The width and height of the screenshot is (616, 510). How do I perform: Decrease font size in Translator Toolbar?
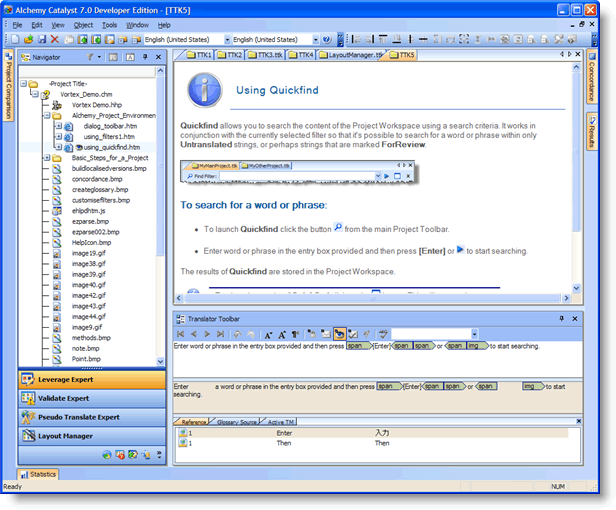click(268, 334)
